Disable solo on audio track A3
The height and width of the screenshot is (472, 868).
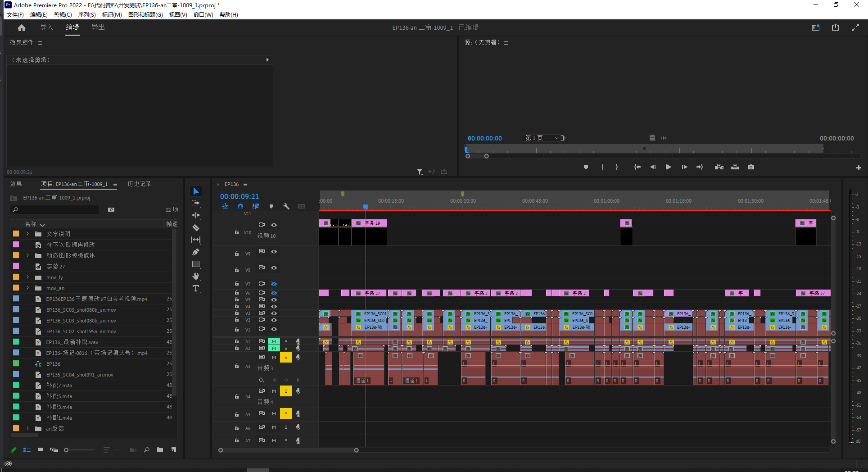pyautogui.click(x=286, y=358)
